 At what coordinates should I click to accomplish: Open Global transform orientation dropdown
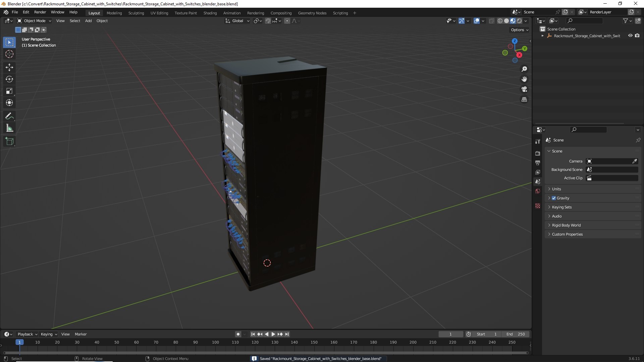[x=237, y=21]
